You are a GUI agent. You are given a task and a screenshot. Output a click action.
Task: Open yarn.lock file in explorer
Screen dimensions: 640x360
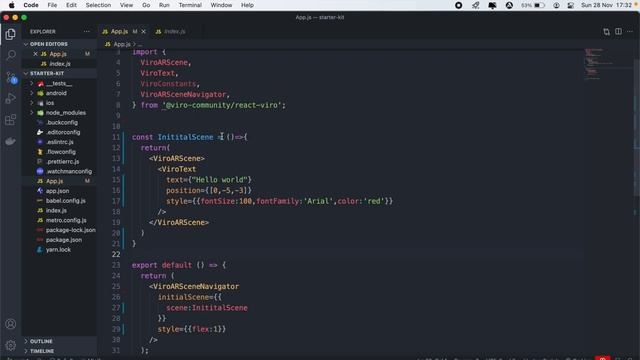(x=60, y=250)
